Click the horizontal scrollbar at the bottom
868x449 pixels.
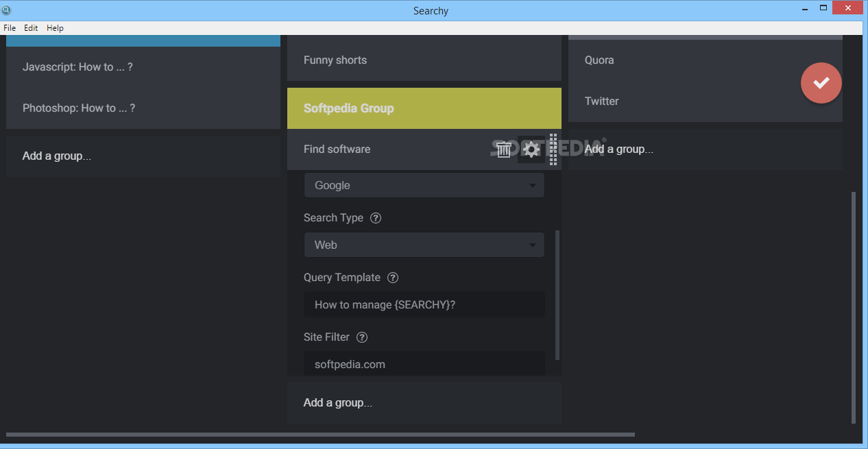coord(320,435)
